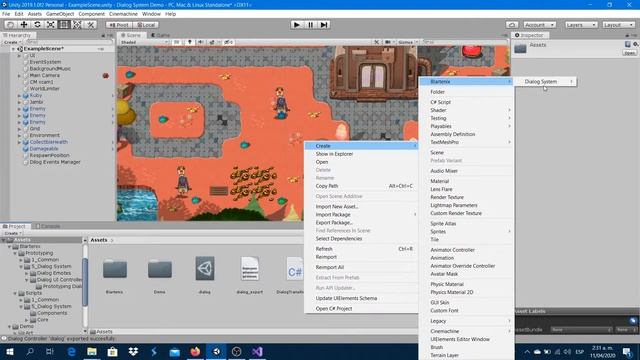
Task: Open the Windows Start menu
Action: pyautogui.click(x=9, y=351)
